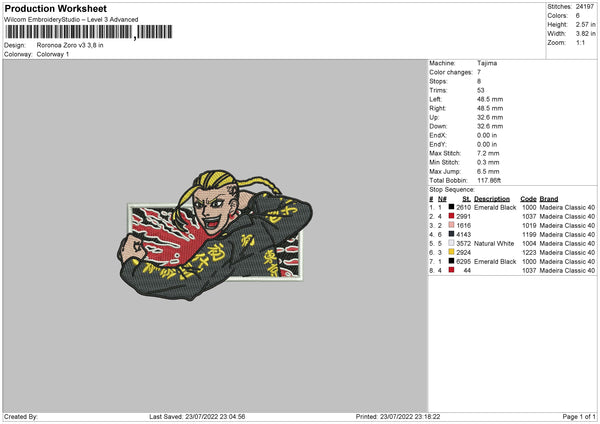600x424 pixels.
Task: Select the red swatch in the 44 stitches row
Action: tap(452, 270)
